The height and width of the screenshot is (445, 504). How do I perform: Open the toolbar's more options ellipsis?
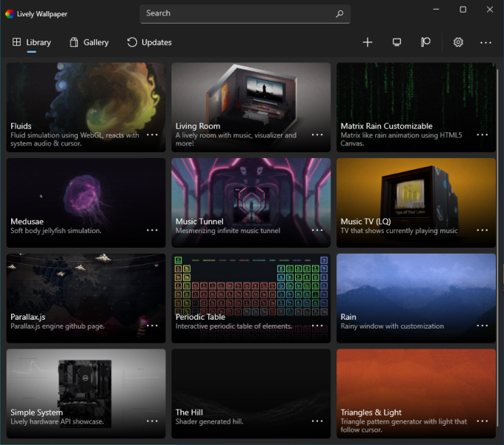tap(485, 42)
